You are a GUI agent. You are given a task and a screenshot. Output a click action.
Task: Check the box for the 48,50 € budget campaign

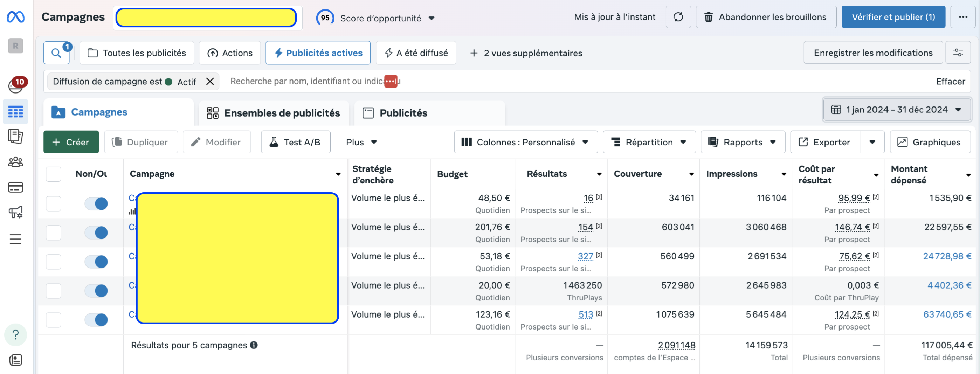[53, 203]
